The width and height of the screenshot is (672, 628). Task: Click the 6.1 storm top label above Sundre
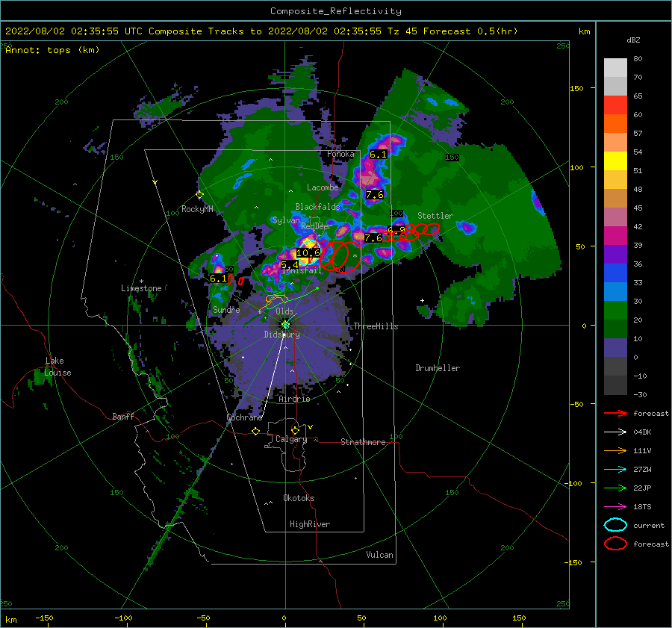218,279
